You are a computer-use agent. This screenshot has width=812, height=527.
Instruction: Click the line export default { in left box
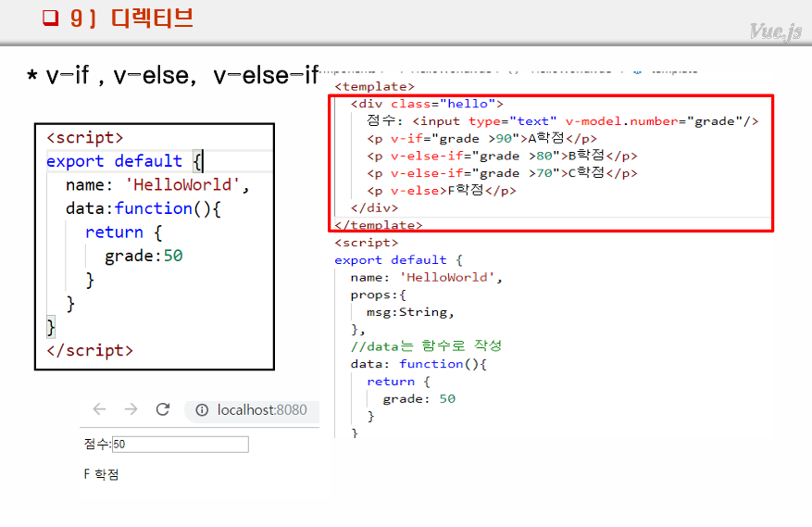tap(125, 161)
